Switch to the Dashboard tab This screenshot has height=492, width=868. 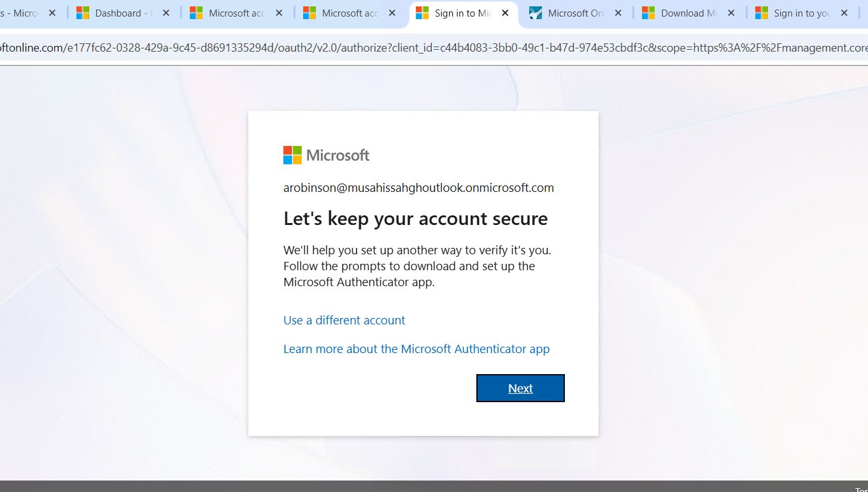point(121,13)
